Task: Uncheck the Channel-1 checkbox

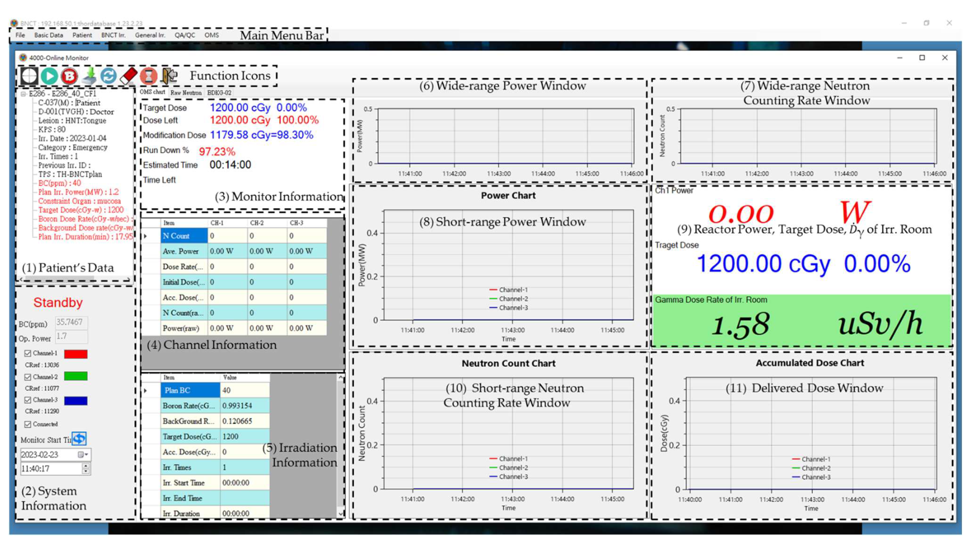Action: pyautogui.click(x=27, y=353)
